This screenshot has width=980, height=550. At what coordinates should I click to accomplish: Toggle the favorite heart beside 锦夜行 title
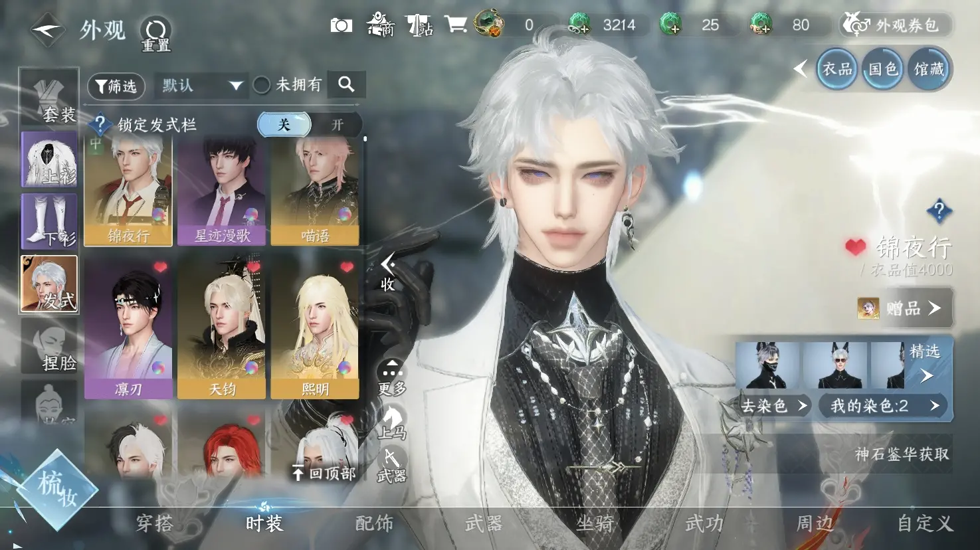coord(855,247)
